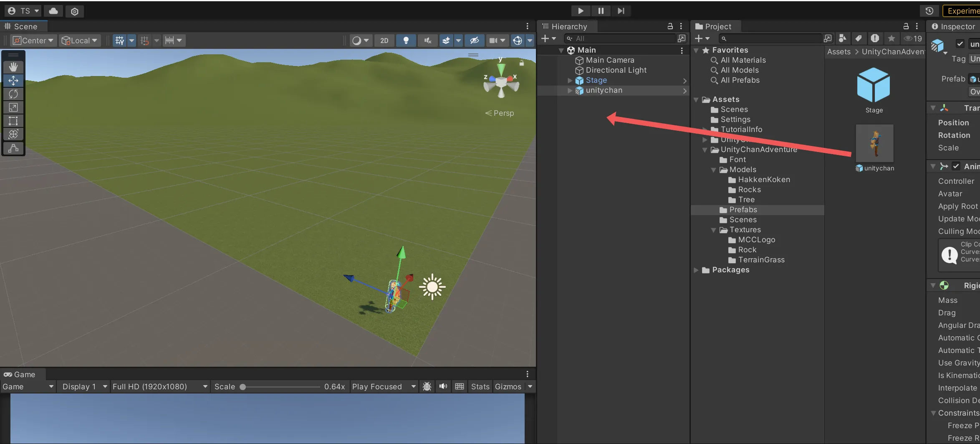Open the Center pivot dropdown
Viewport: 980px width, 444px height.
pos(34,41)
